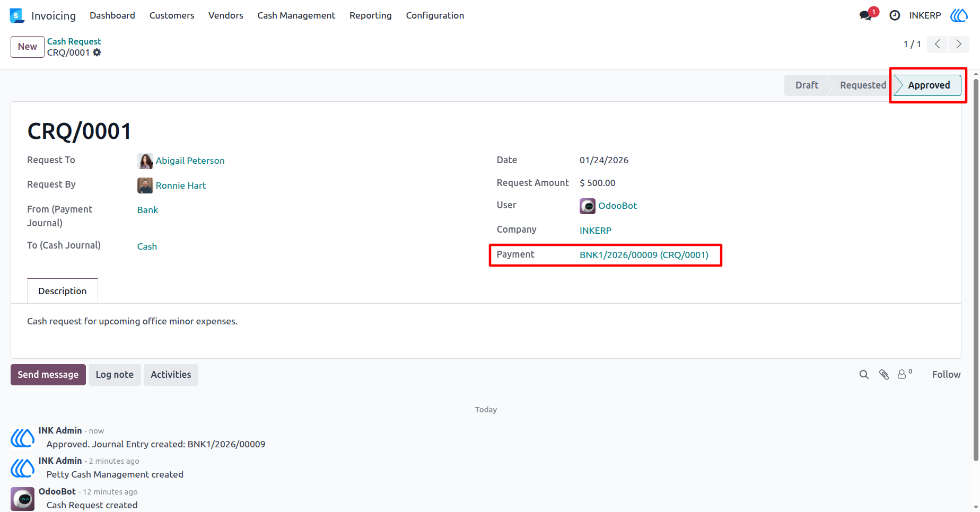Viewport: 980px width, 512px height.
Task: Click the Log note button
Action: click(115, 375)
